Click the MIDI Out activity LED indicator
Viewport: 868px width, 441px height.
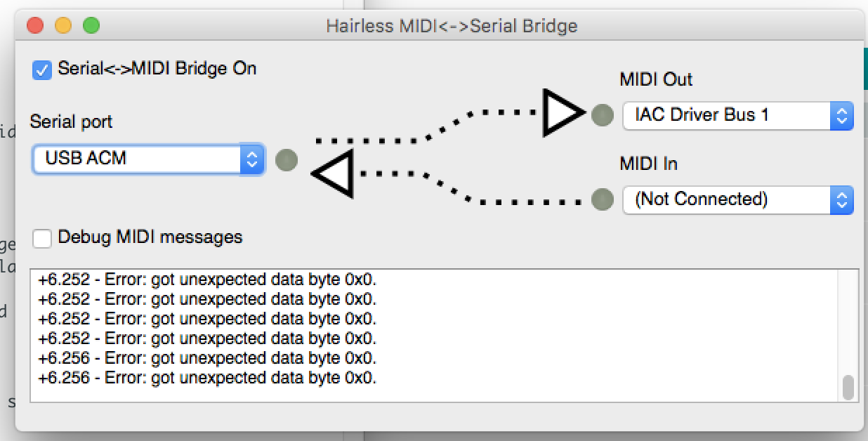(603, 114)
